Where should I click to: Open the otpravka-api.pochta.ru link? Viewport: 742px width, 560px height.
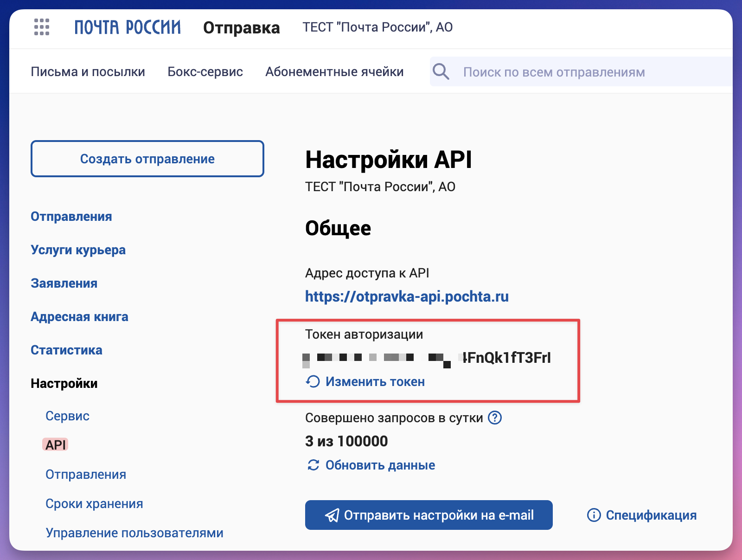pos(407,296)
